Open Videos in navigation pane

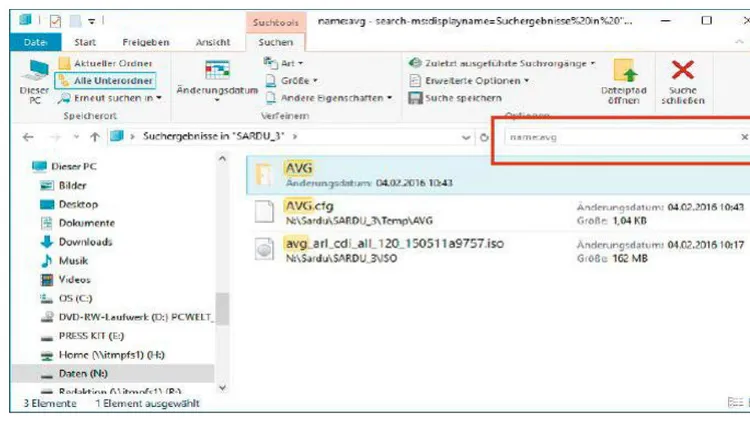coord(66,279)
